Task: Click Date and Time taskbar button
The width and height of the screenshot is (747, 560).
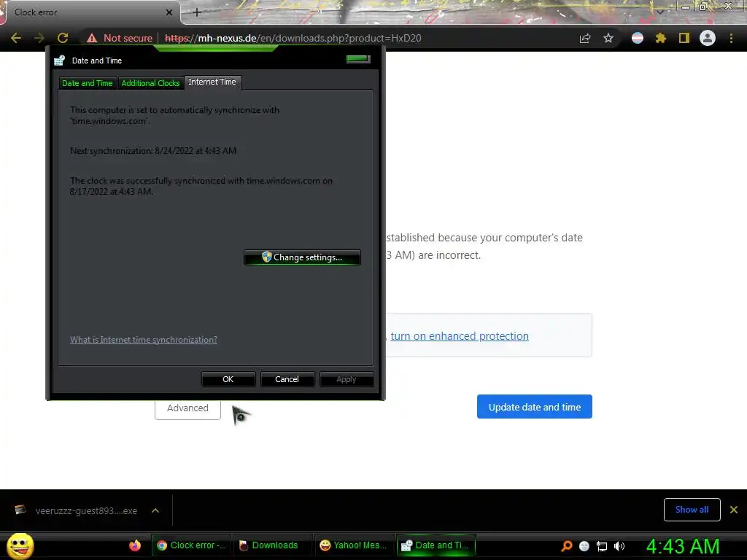Action: 436,545
